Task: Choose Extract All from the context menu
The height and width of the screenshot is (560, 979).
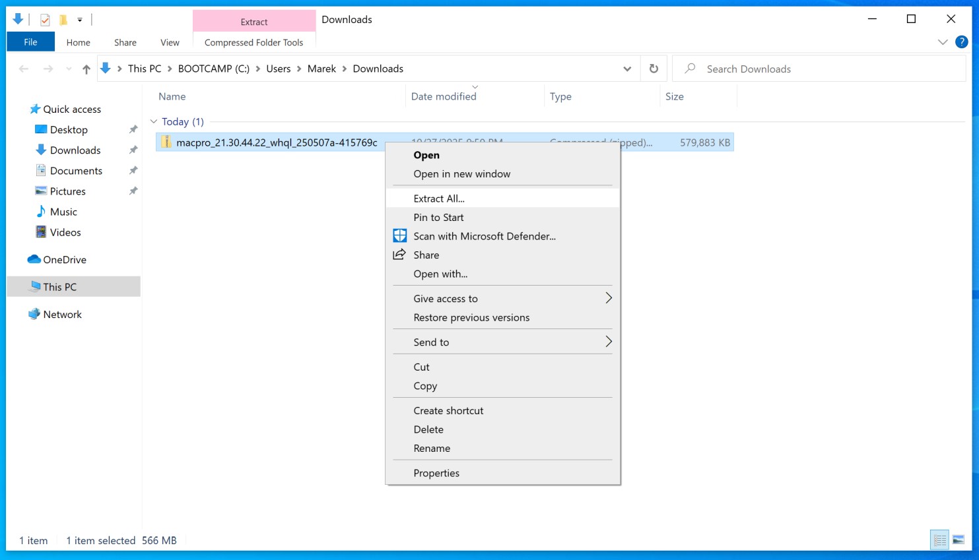Action: click(x=439, y=198)
